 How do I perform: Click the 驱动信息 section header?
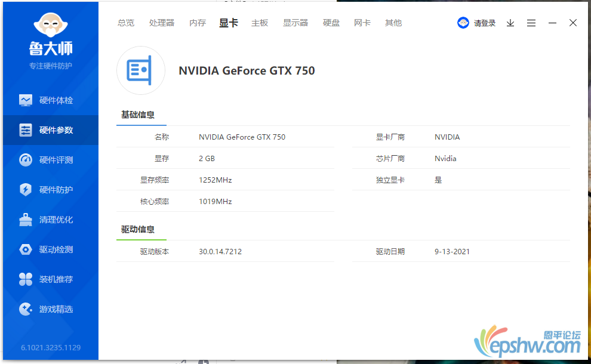137,229
